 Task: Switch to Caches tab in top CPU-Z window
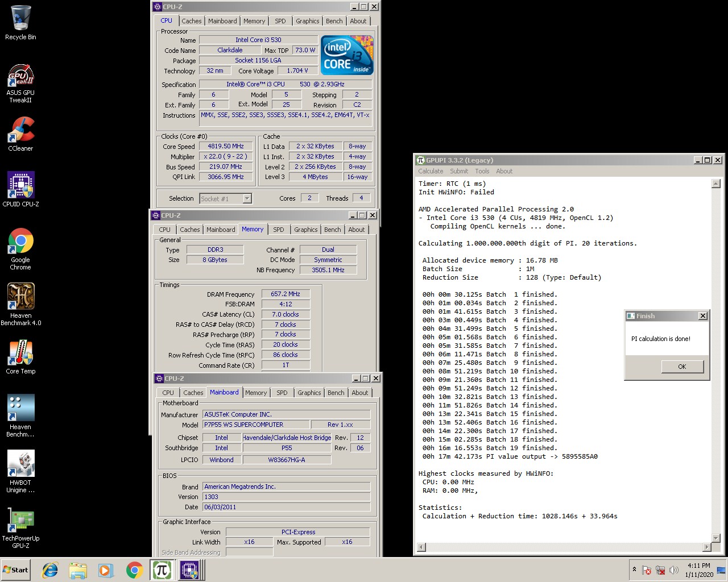(192, 21)
